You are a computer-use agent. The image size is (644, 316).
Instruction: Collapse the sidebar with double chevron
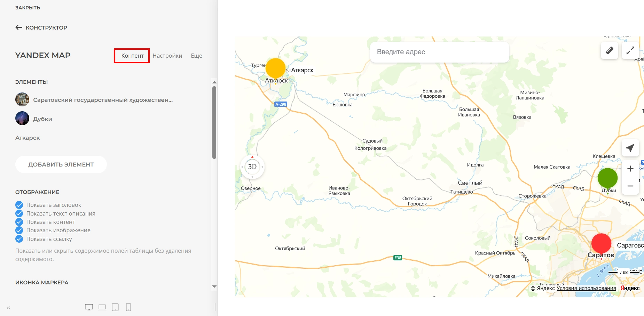[8, 308]
